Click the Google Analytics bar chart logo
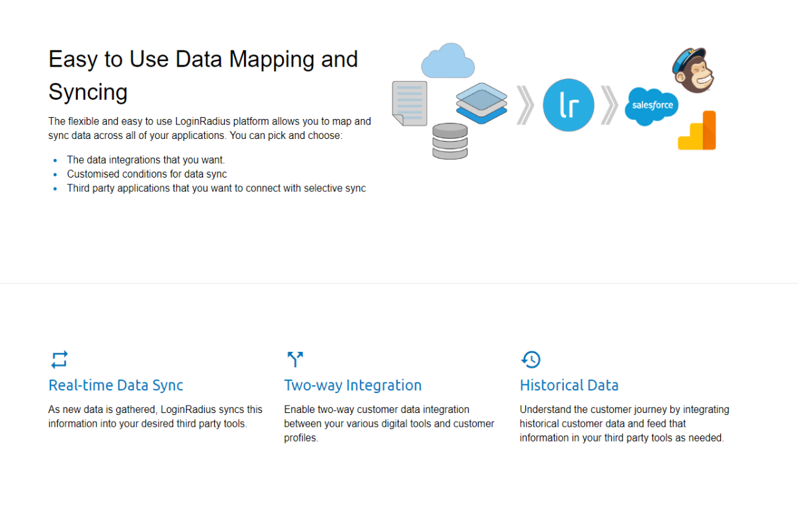The height and width of the screenshot is (532, 798). (697, 130)
